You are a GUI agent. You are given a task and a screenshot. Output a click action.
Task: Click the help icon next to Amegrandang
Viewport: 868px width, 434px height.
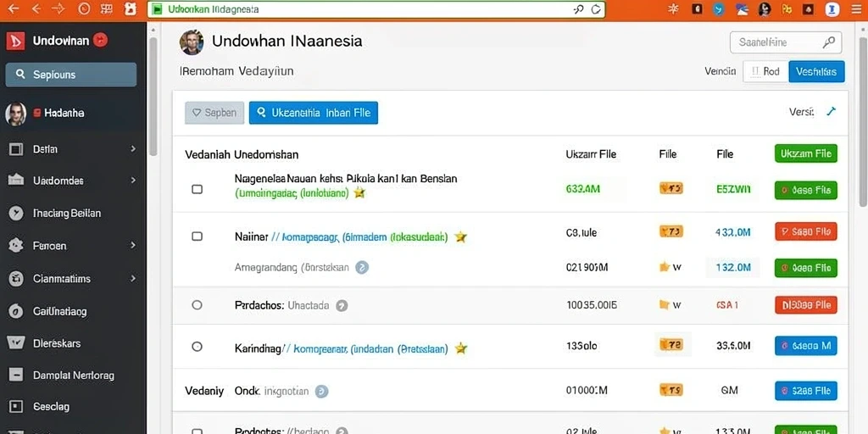point(361,267)
